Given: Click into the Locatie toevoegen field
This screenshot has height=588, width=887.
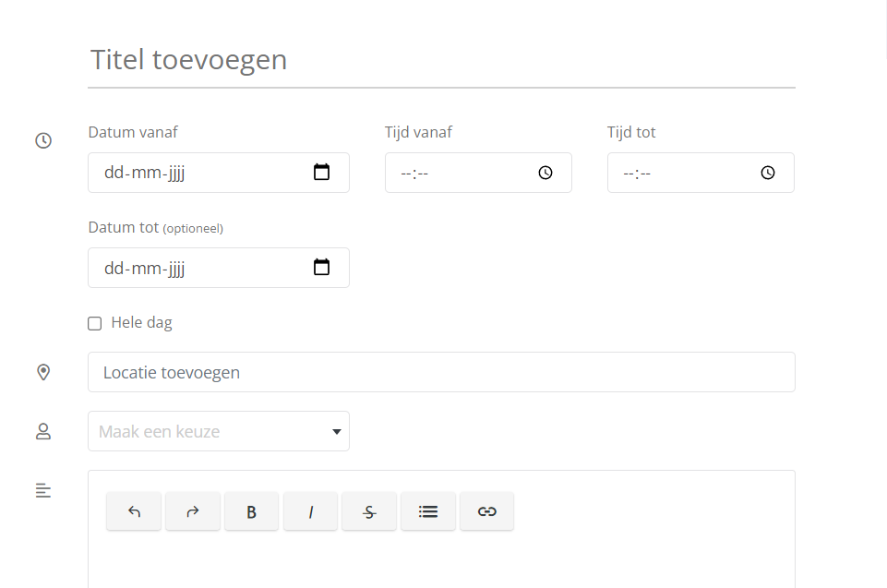Looking at the screenshot, I should tap(442, 372).
